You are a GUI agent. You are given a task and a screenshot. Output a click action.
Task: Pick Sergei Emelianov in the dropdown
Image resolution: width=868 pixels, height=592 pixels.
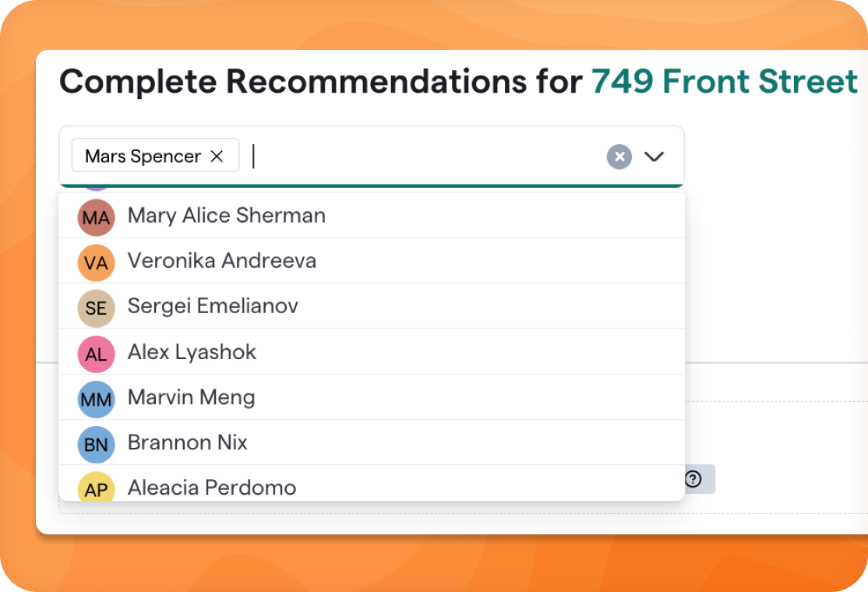pyautogui.click(x=213, y=306)
